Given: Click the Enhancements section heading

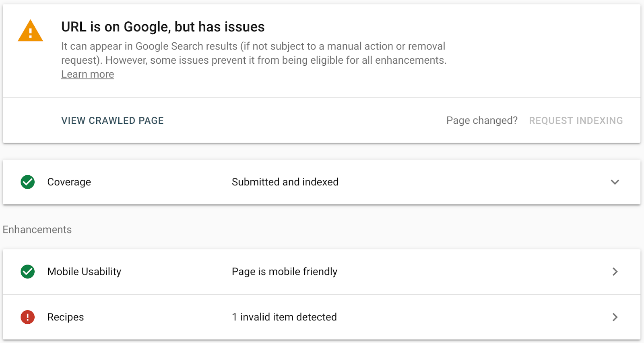Looking at the screenshot, I should click(x=37, y=229).
